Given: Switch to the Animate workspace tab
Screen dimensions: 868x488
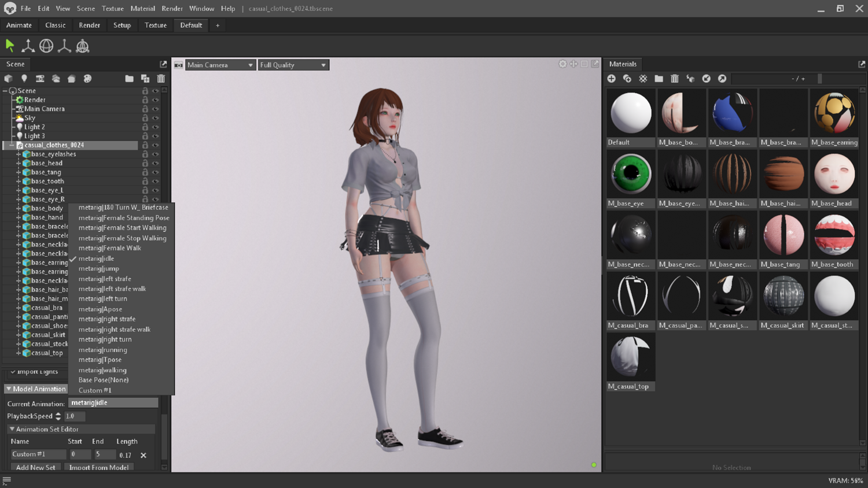Looking at the screenshot, I should tap(19, 25).
